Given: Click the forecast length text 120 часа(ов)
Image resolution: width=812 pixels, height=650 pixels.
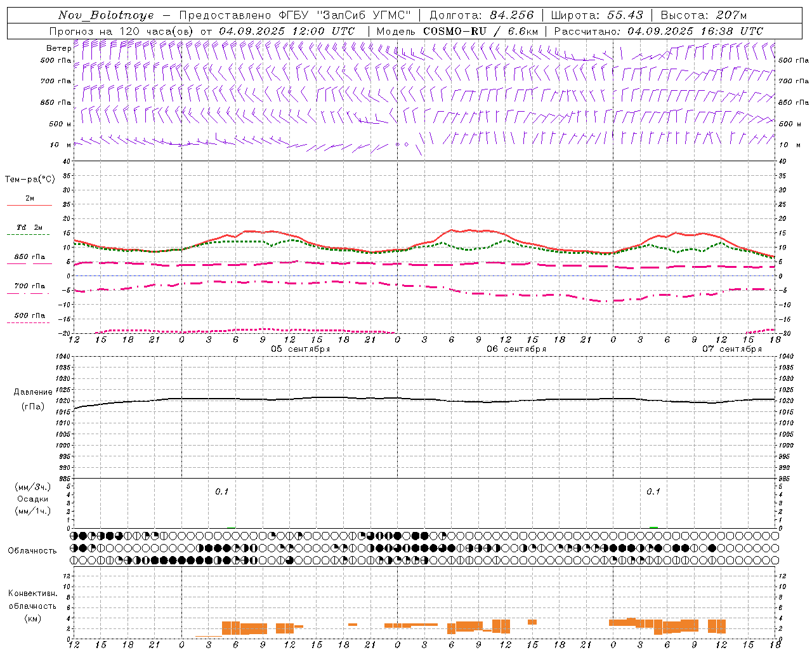Looking at the screenshot, I should pyautogui.click(x=156, y=31).
